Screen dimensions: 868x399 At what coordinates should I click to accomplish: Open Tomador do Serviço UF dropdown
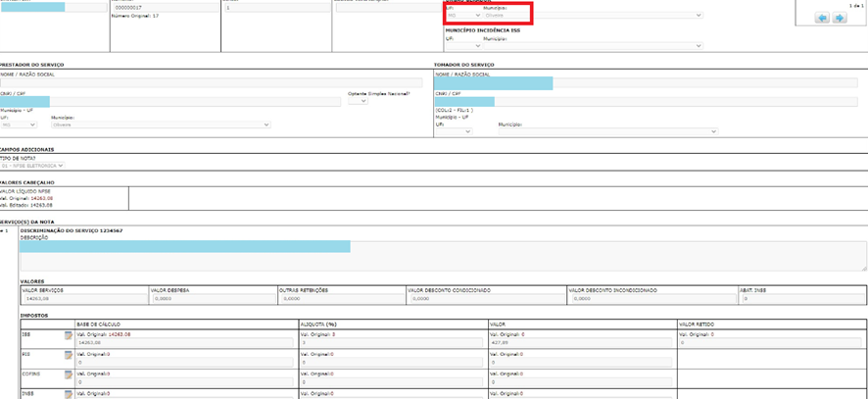[x=463, y=131]
